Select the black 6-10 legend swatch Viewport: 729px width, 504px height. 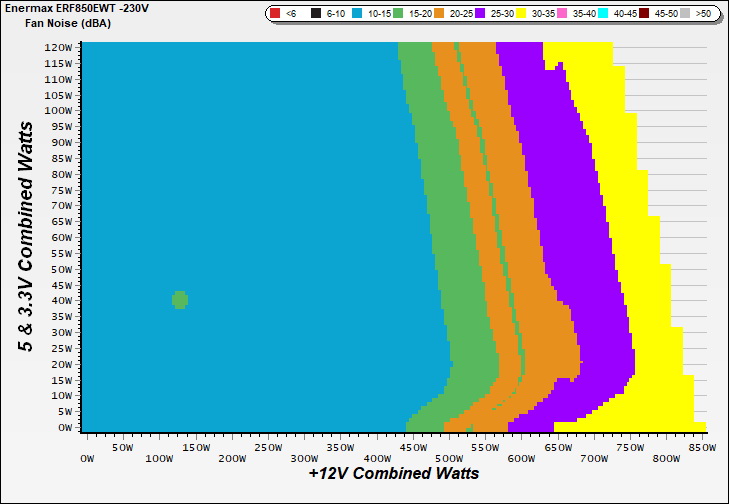(x=314, y=13)
